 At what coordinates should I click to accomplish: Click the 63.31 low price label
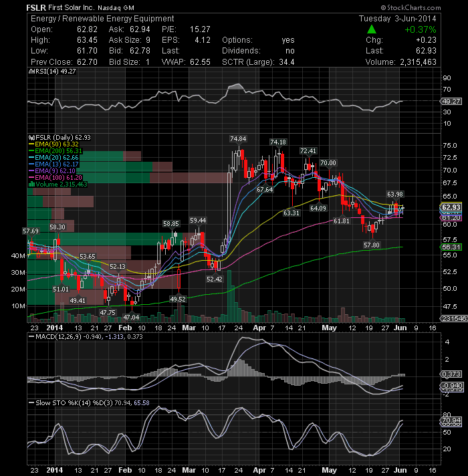(x=291, y=213)
